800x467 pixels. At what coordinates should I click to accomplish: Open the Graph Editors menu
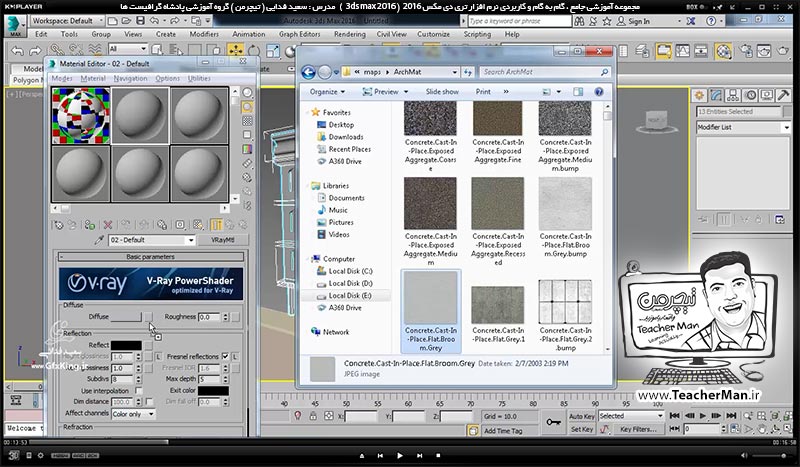click(x=299, y=34)
